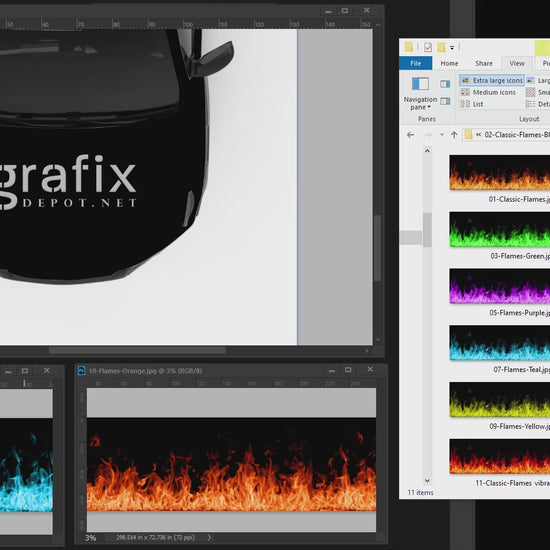Click the teal flames canvas image
The width and height of the screenshot is (550, 550).
click(26, 464)
